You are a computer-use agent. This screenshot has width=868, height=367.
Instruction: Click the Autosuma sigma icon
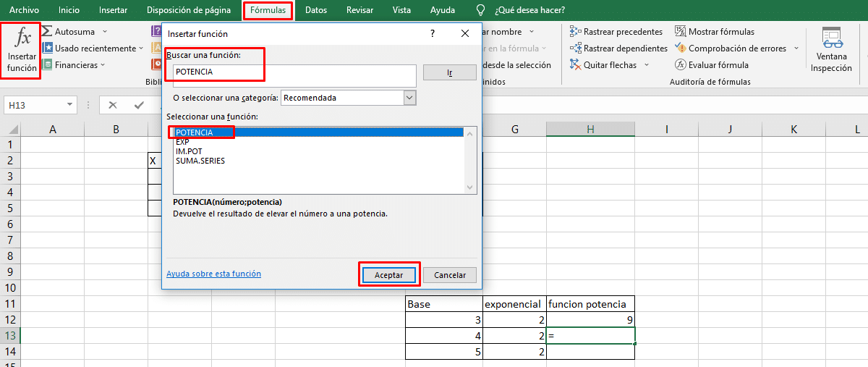[47, 32]
